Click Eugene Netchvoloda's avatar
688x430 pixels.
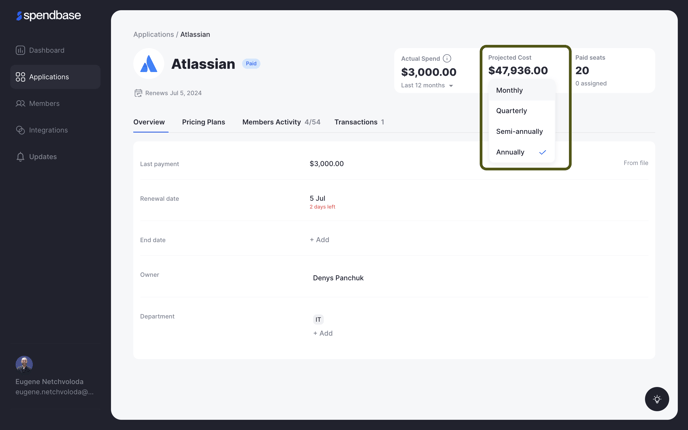tap(24, 364)
